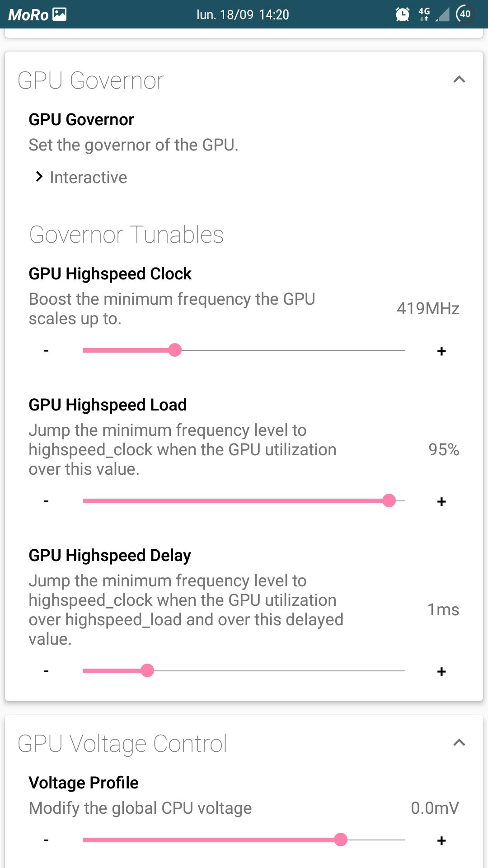
Task: Click the Voltage Profile slider handle
Action: [341, 840]
